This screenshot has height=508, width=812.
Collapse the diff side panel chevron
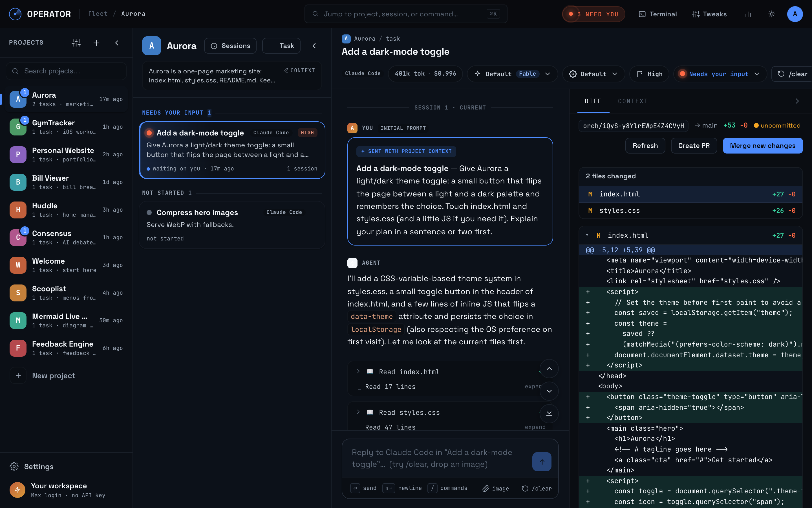(797, 101)
